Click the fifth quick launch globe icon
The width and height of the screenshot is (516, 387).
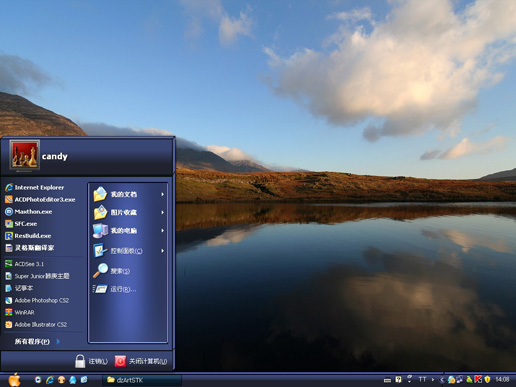[84, 380]
